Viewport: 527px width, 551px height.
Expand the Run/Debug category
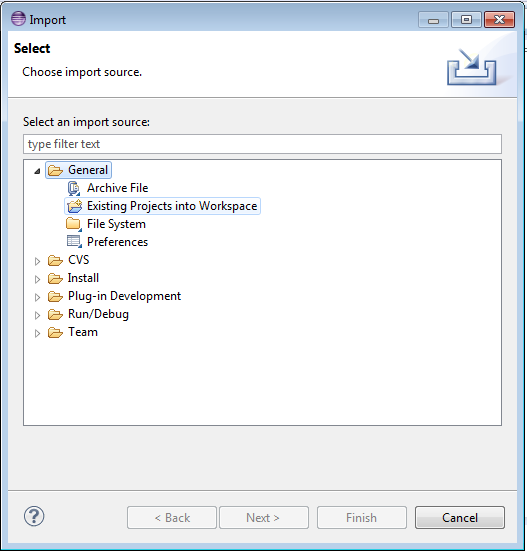(x=37, y=315)
